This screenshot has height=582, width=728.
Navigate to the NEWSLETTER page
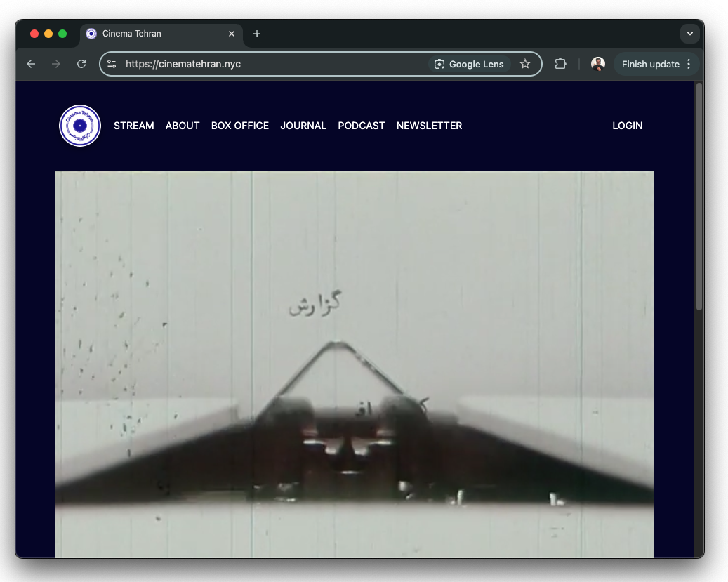click(429, 126)
